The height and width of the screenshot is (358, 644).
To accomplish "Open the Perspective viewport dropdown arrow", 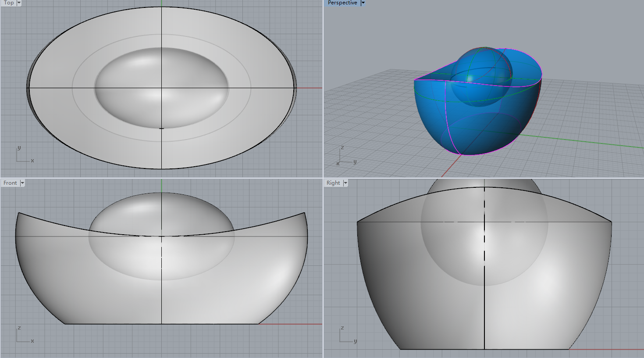I will 363,3.
